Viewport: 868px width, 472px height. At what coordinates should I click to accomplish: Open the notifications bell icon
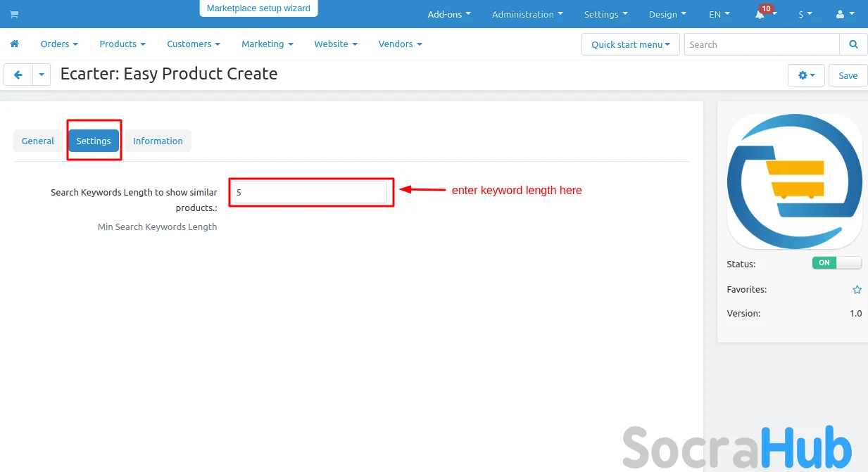[760, 15]
